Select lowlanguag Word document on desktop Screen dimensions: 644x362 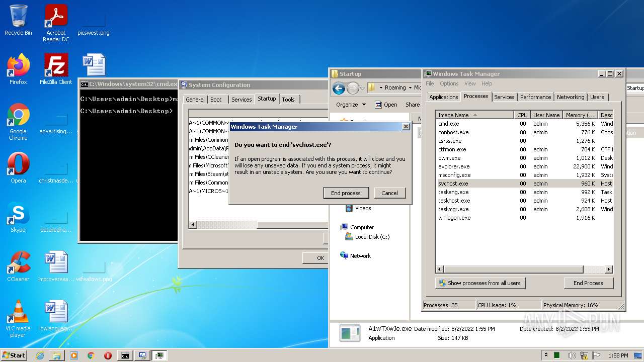[56, 316]
